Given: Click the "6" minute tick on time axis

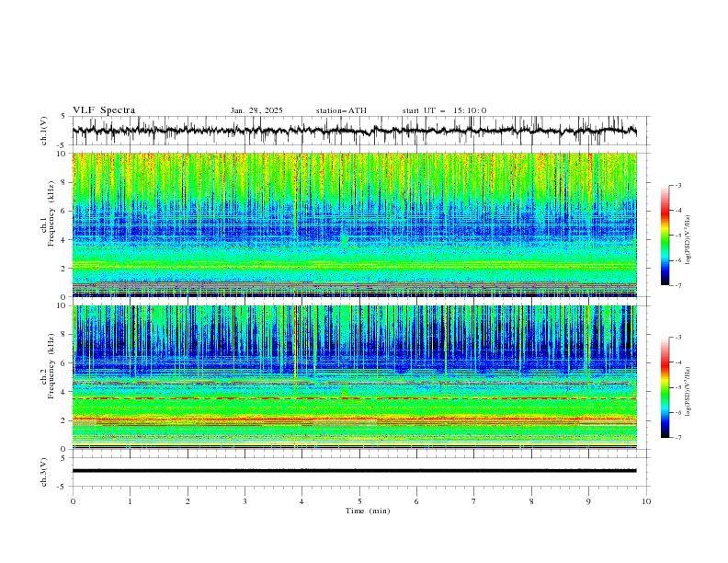Looking at the screenshot, I should coord(417,501).
